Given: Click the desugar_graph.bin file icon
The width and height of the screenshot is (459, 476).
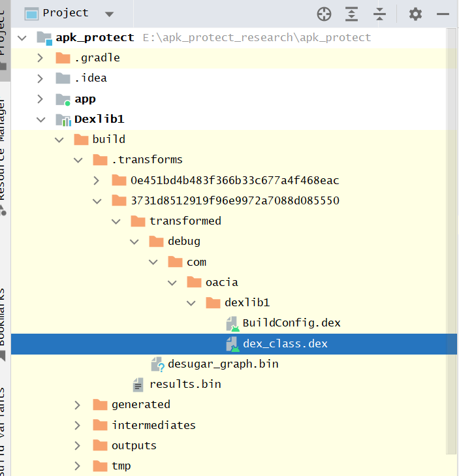Looking at the screenshot, I should [157, 364].
